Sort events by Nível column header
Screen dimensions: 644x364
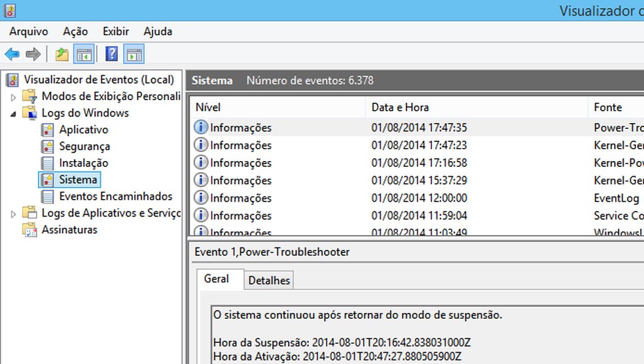208,107
